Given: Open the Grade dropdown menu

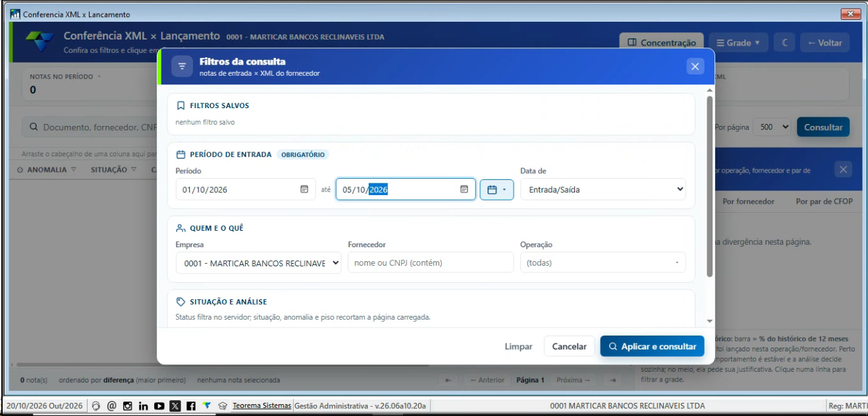Looking at the screenshot, I should coord(738,43).
